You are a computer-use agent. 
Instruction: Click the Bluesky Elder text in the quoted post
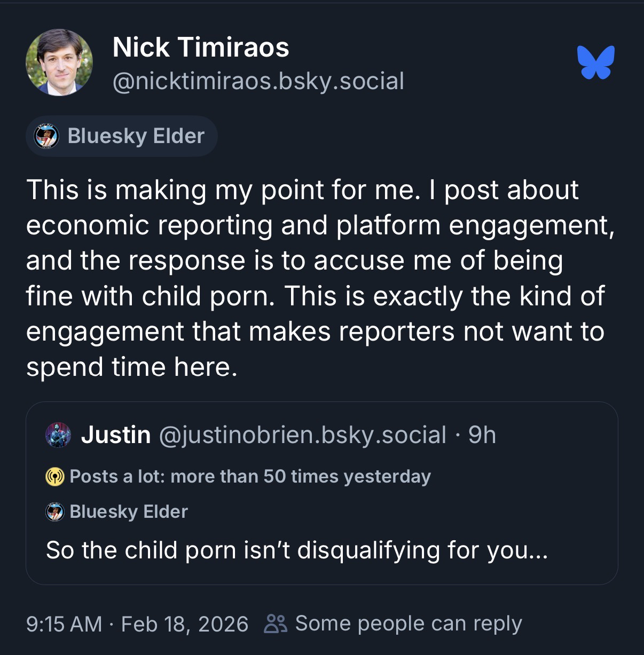click(129, 512)
